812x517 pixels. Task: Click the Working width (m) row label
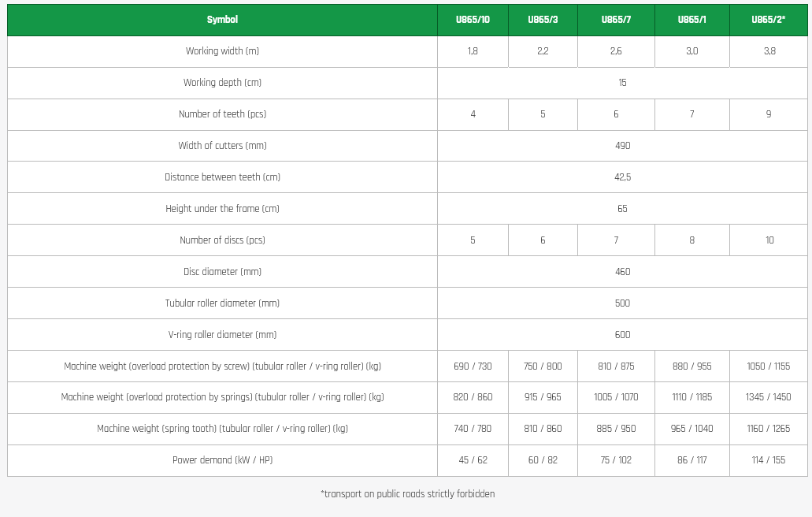click(x=222, y=51)
